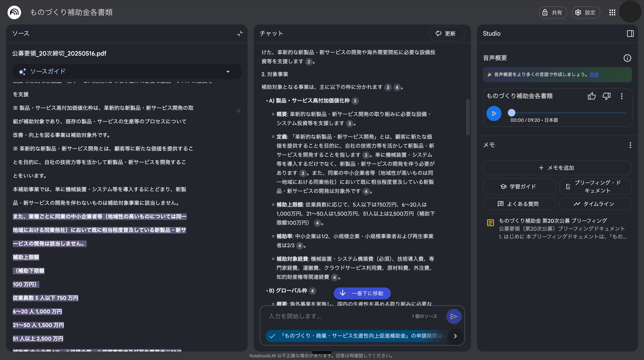Jump with 一番下に移動 button

[362, 293]
